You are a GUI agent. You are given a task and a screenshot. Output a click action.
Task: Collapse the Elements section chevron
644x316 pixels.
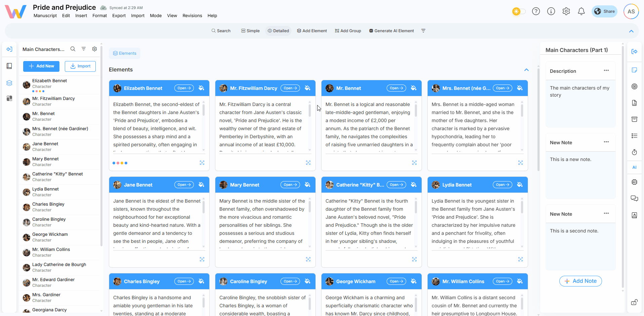coord(526,70)
